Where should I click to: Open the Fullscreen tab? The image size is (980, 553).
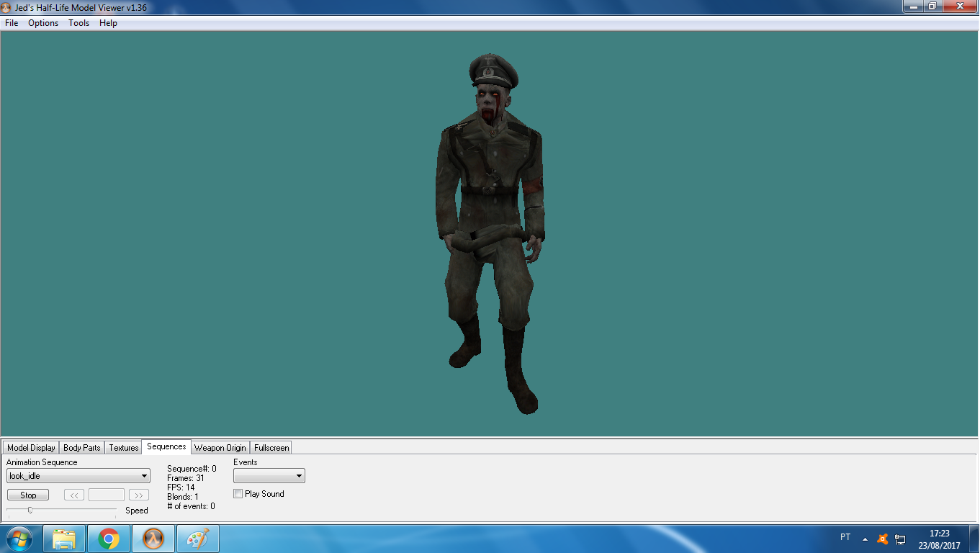click(x=271, y=448)
